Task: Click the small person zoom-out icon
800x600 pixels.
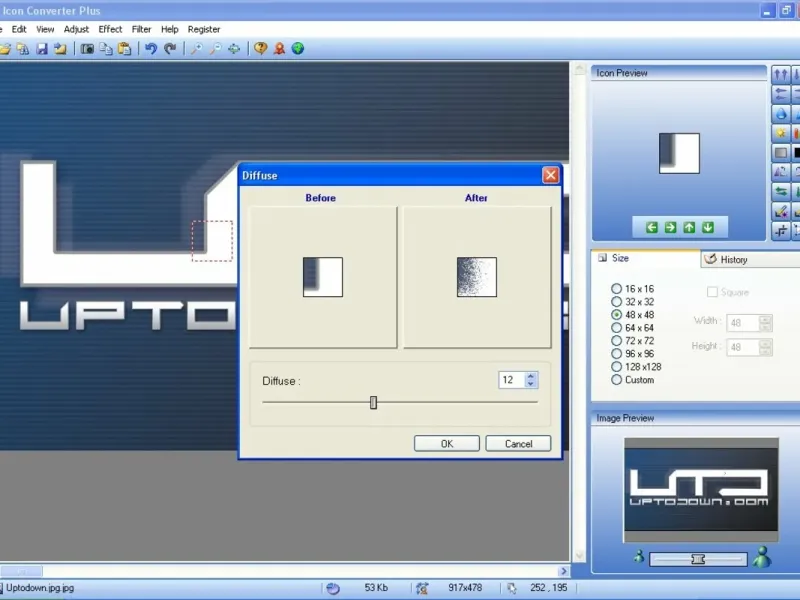Action: click(x=639, y=556)
